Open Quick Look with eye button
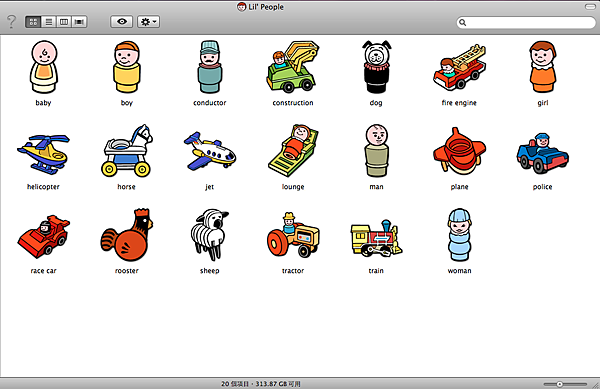 122,22
